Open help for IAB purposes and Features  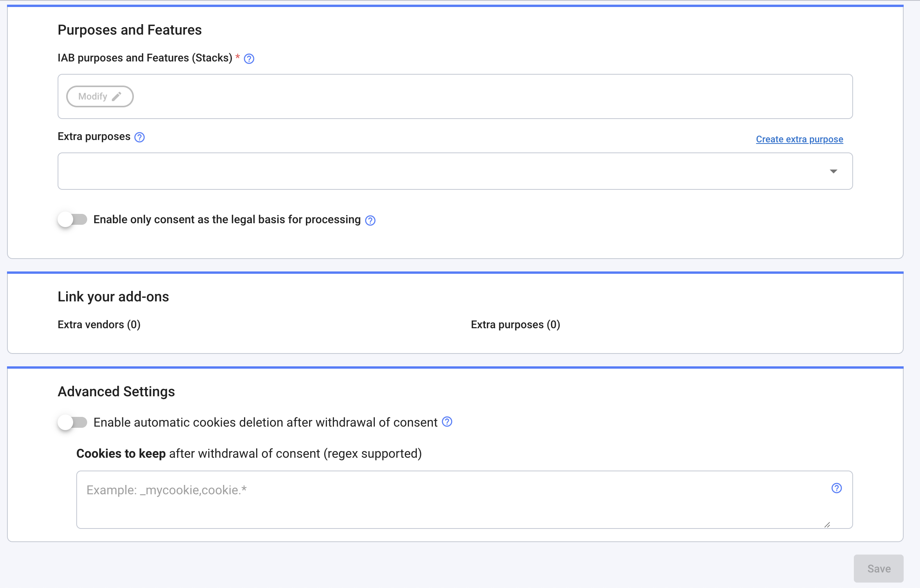click(249, 59)
